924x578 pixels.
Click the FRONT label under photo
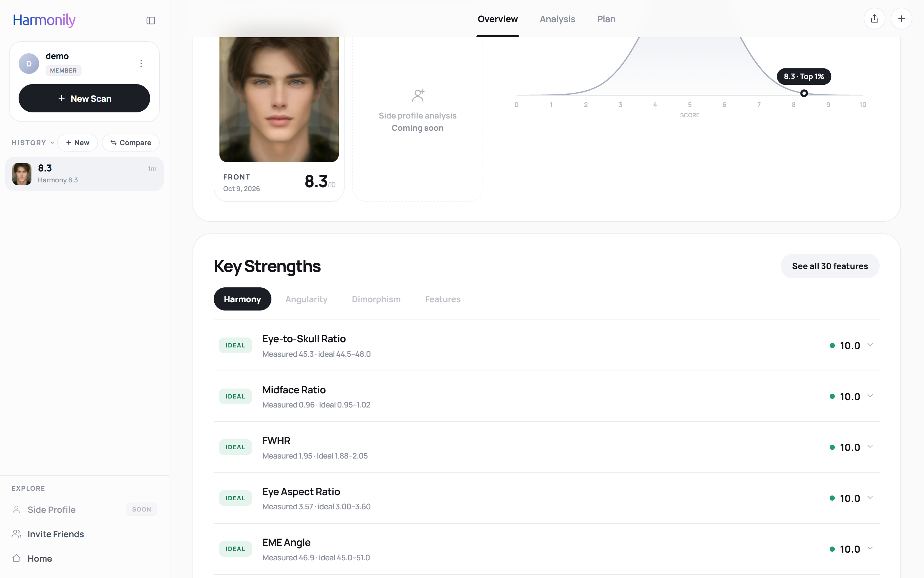pos(237,177)
